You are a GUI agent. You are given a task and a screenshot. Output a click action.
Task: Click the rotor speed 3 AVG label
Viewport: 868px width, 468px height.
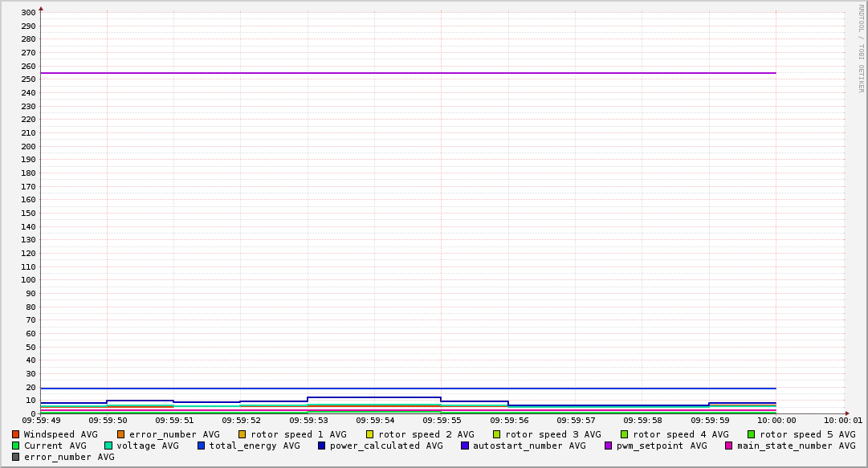tap(553, 434)
